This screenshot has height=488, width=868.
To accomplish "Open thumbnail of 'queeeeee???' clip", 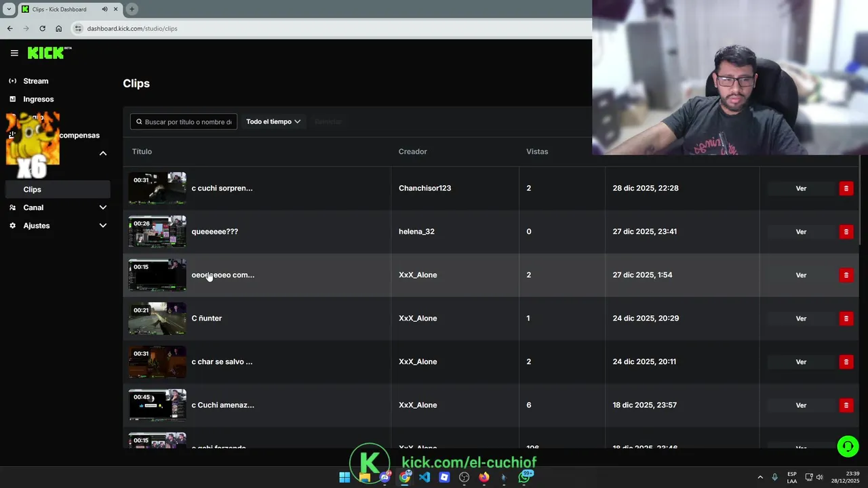I will pos(157,232).
